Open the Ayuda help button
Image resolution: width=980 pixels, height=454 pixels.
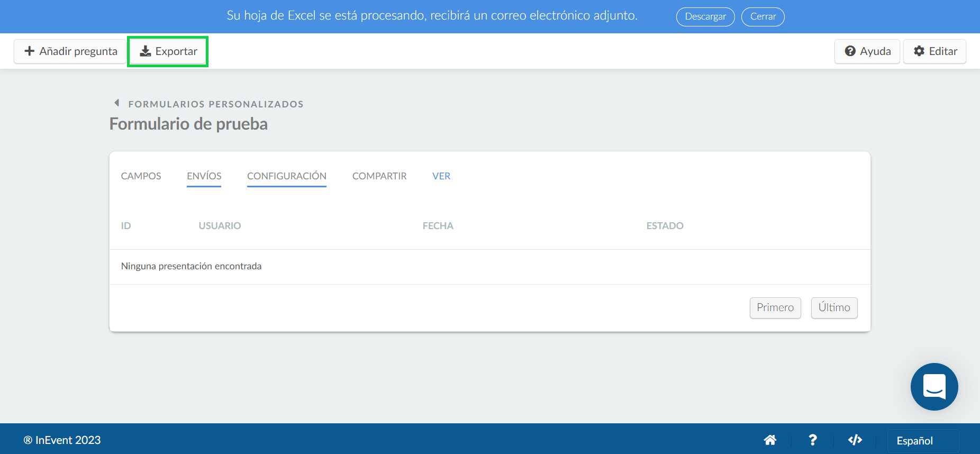(867, 51)
